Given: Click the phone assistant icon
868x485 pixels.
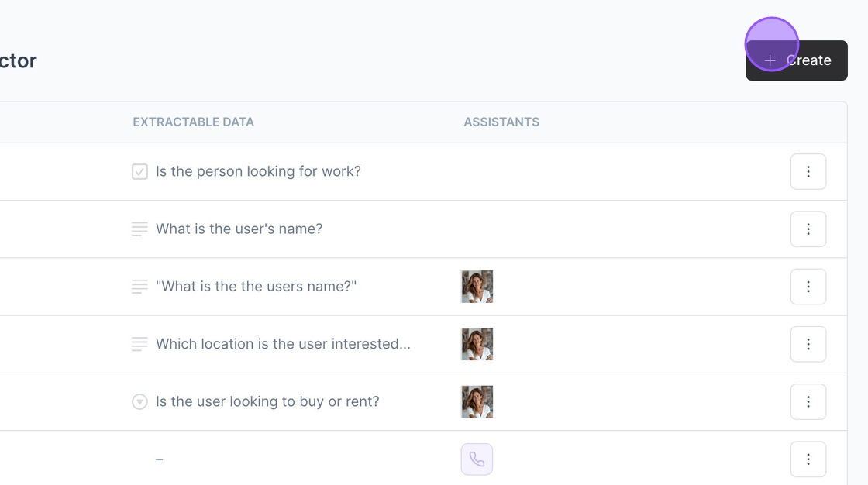Looking at the screenshot, I should click(x=477, y=459).
